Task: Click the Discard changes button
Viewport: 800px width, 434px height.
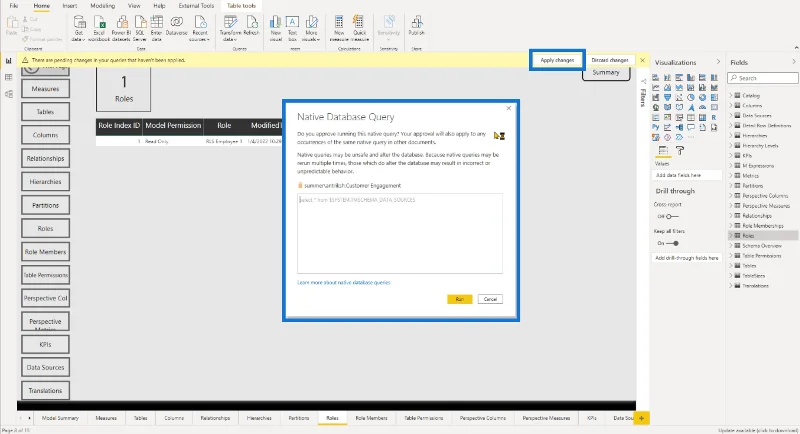Action: [x=610, y=60]
